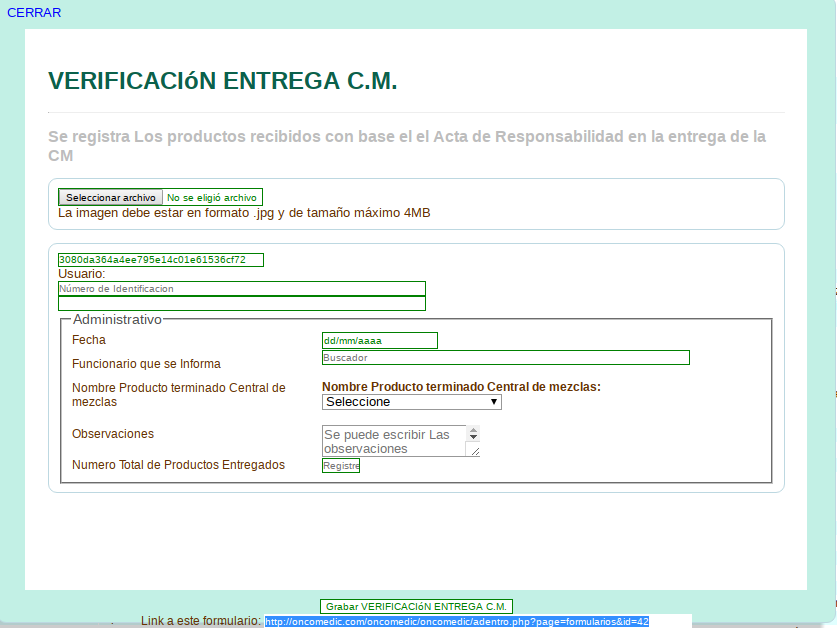Click the 'No se eligió archivo' file label
Screen dimensions: 837x628
[x=211, y=198]
